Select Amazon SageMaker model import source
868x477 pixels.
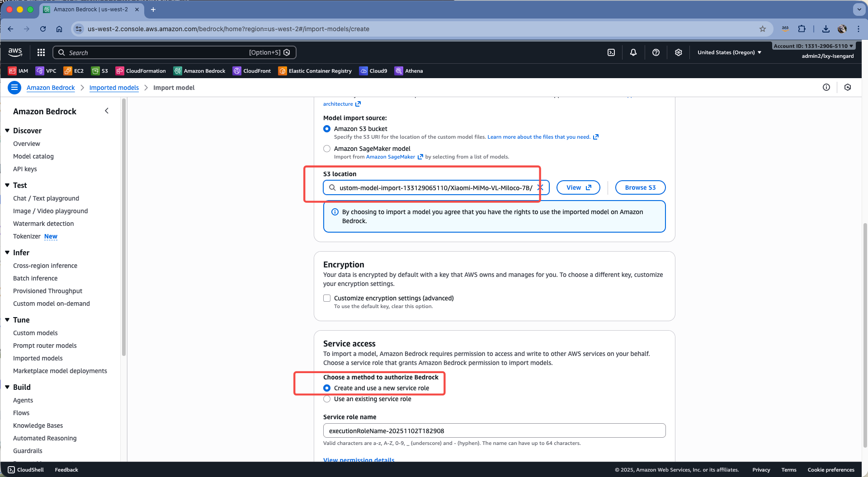pyautogui.click(x=327, y=149)
